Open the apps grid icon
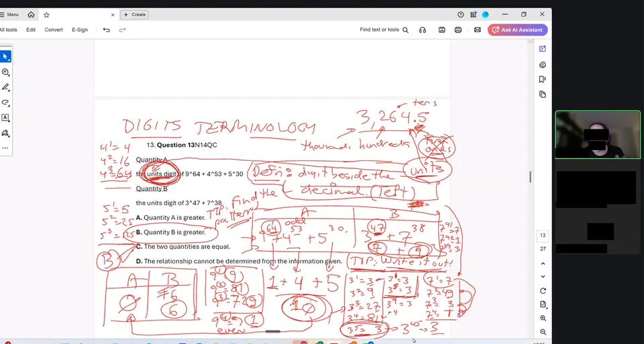Viewport: 644px width, 344px height. (473, 15)
